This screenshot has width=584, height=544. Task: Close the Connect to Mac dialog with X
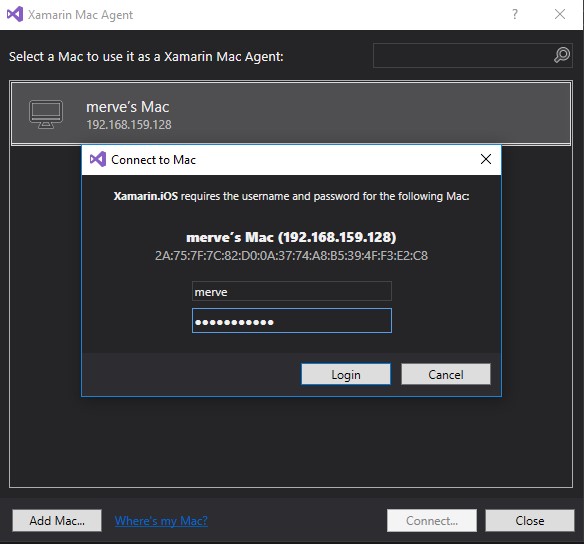(x=486, y=159)
